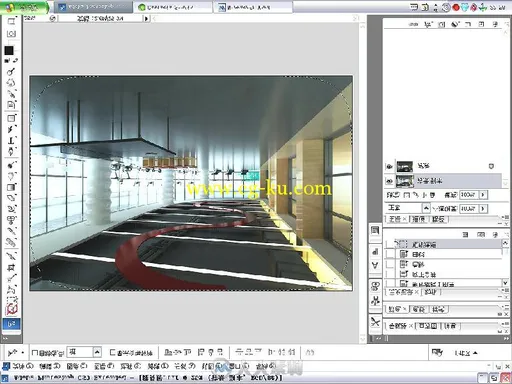Toggle Quick Mask mode in toolbox

pyautogui.click(x=11, y=34)
